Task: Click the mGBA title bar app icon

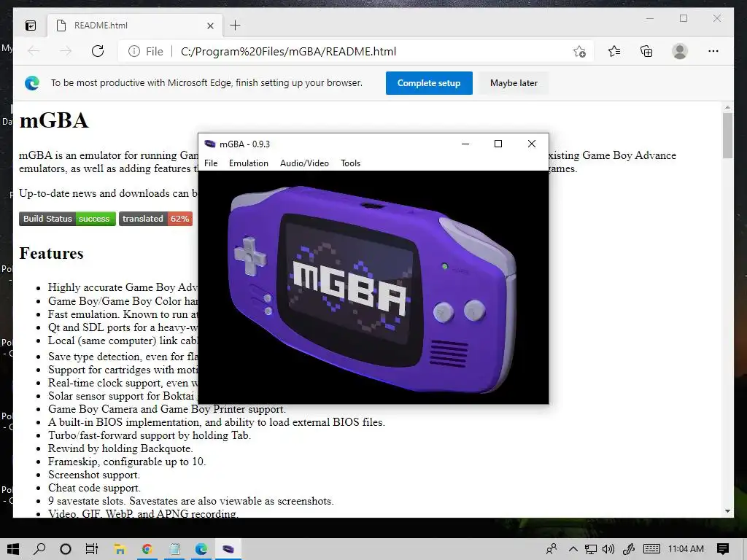Action: [x=209, y=144]
